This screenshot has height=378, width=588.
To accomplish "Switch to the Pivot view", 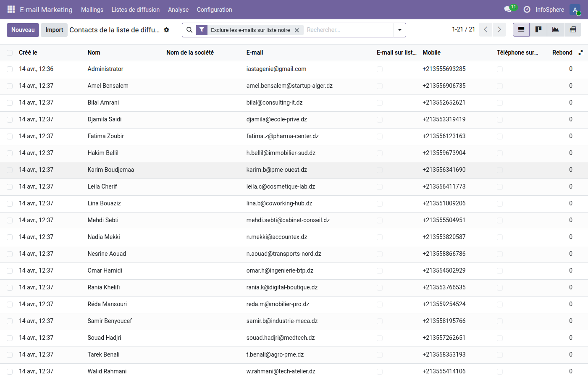I will [572, 30].
